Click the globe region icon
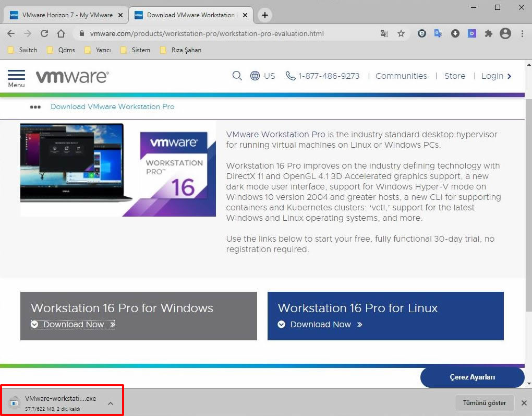 coord(255,76)
